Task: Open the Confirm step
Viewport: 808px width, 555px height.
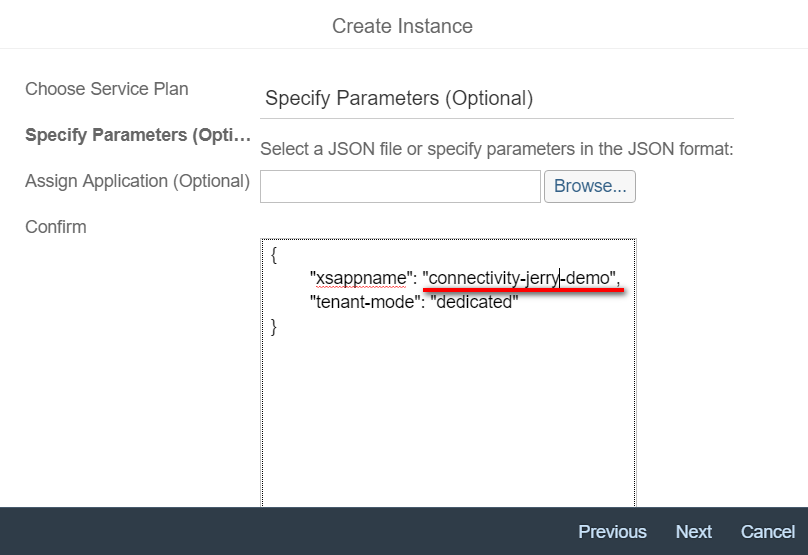Action: tap(56, 227)
